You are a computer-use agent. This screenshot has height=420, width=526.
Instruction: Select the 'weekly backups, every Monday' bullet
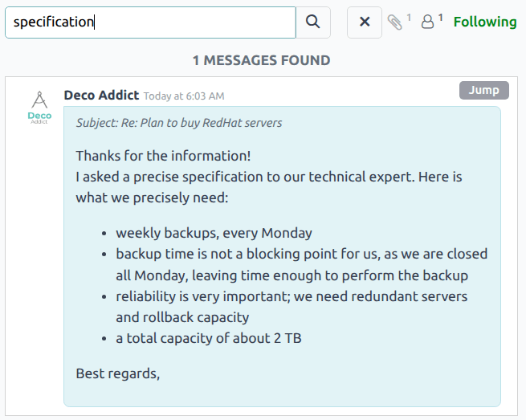pyautogui.click(x=214, y=234)
